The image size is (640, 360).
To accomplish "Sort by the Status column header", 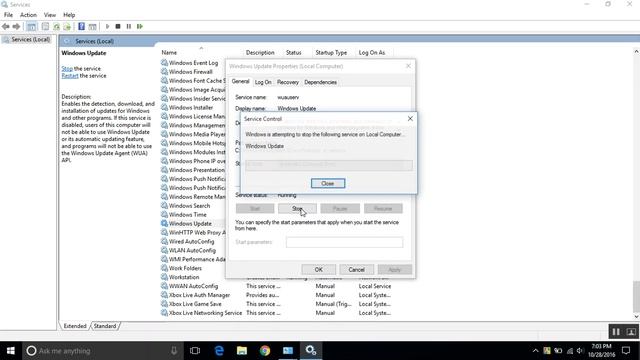I will click(x=293, y=53).
